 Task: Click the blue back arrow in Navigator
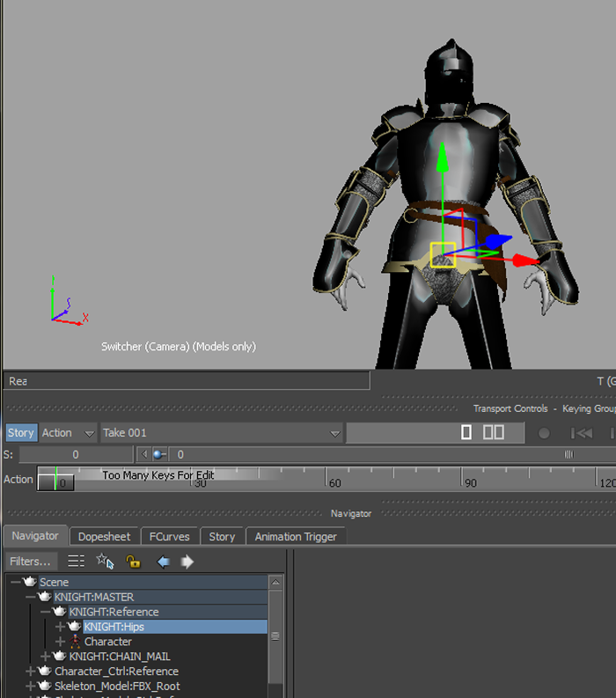point(163,562)
